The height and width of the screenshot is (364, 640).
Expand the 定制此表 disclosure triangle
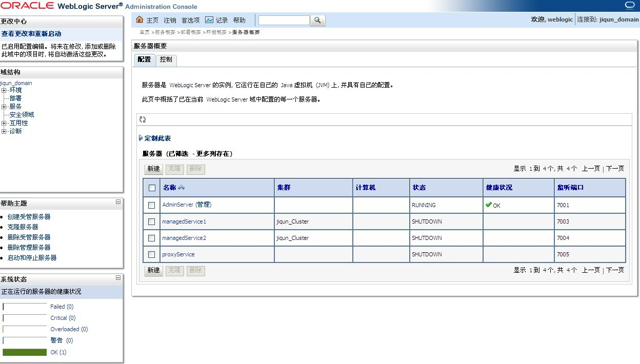click(141, 138)
